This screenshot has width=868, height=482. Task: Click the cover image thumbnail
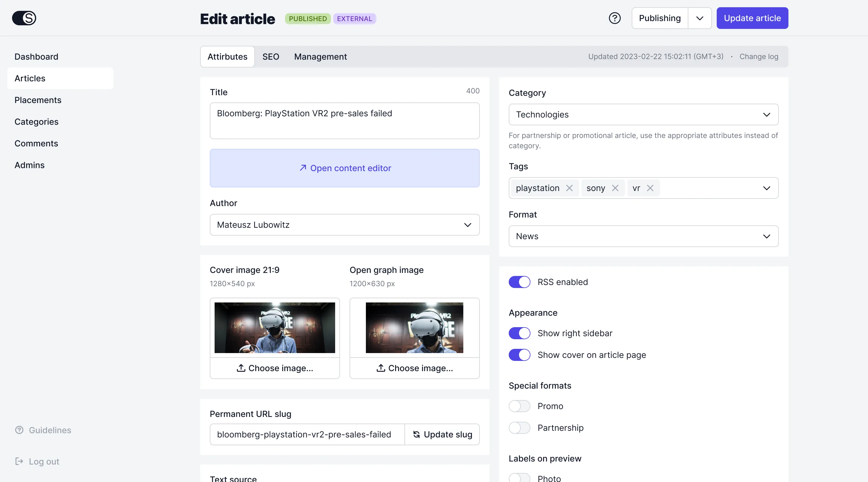tap(275, 328)
